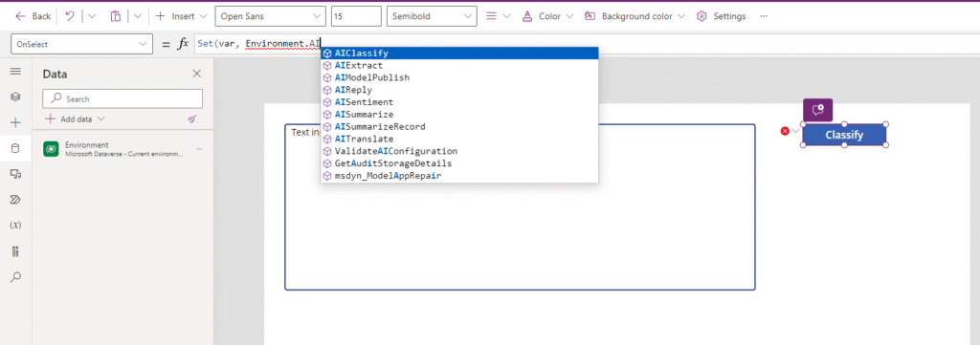
Task: Open the Insert plus pane in sidebar
Action: 15,122
